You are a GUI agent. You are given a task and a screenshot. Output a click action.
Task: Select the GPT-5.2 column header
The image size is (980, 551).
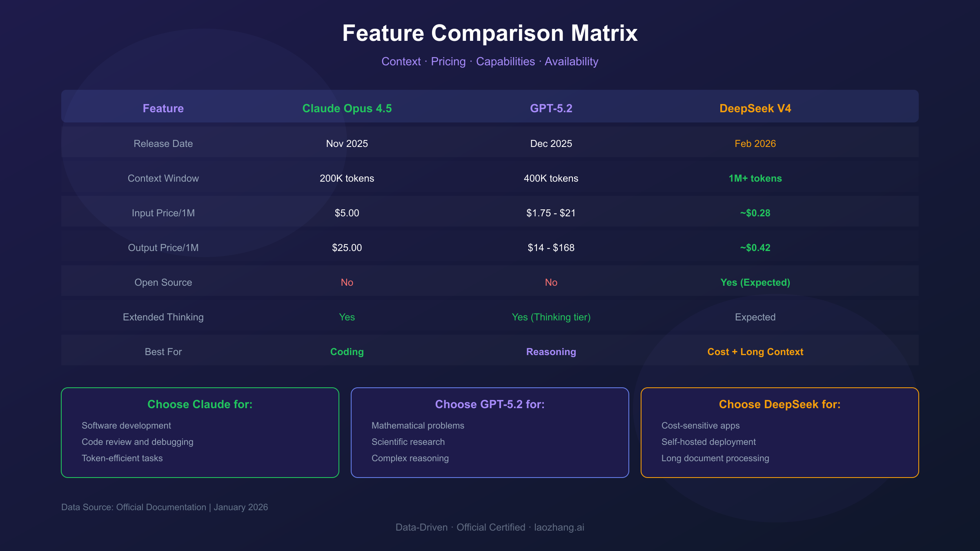click(551, 108)
